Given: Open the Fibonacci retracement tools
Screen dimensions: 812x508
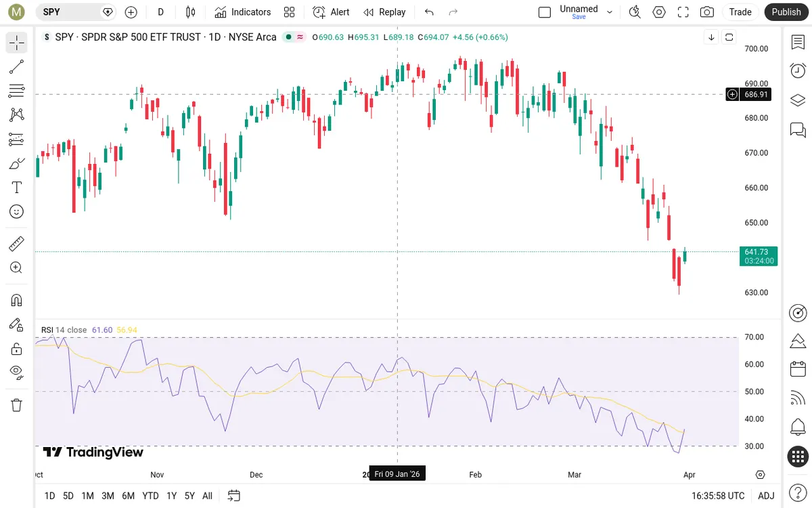Looking at the screenshot, I should tap(17, 91).
